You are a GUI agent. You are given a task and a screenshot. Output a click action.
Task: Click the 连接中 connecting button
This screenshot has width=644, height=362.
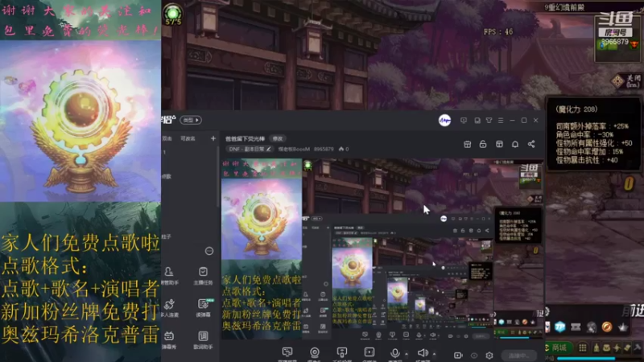[x=518, y=356]
